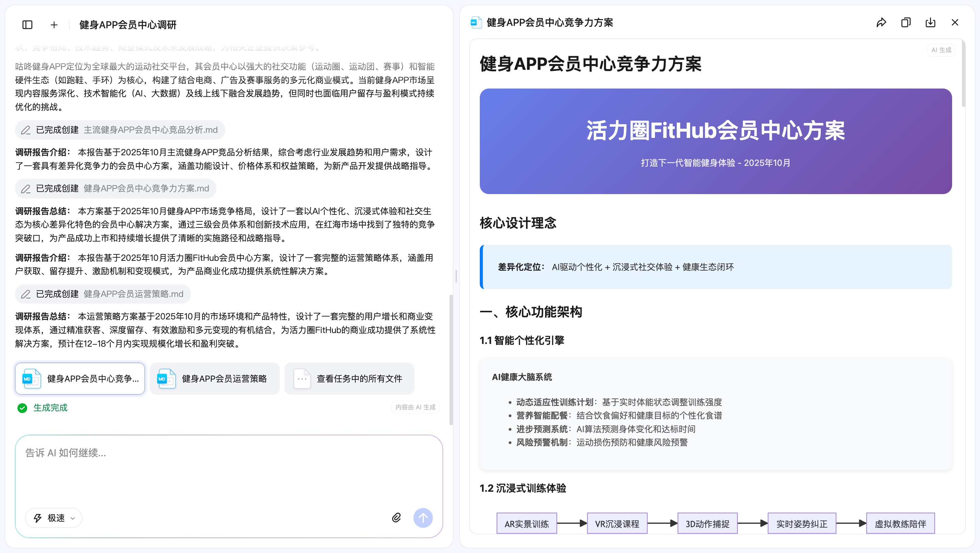Viewport: 980px width, 553px height.
Task: Click the document preview scrollbar
Action: click(x=963, y=73)
